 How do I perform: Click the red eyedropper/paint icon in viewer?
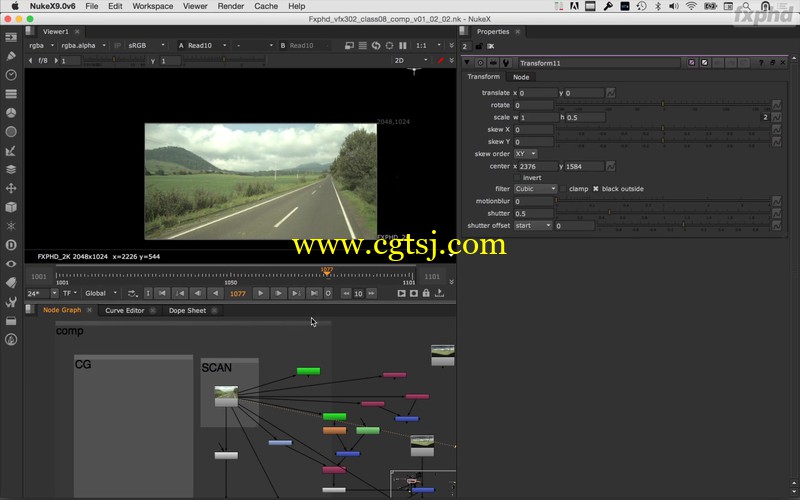tap(441, 61)
